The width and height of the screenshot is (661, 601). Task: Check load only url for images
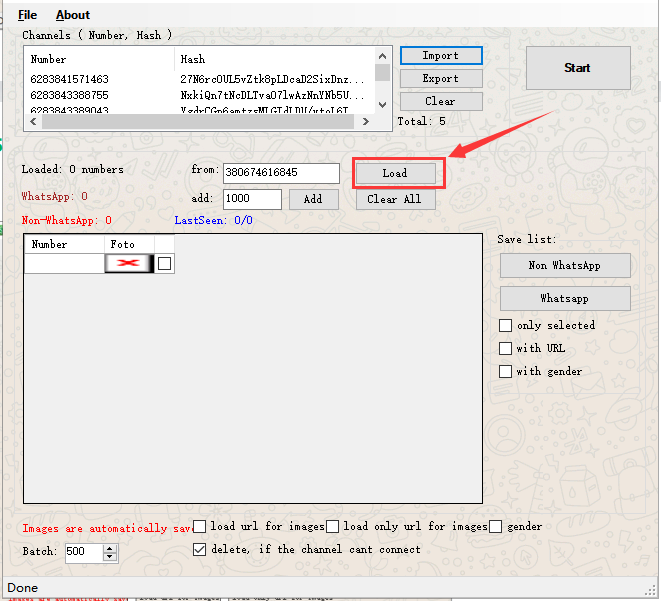(x=332, y=526)
